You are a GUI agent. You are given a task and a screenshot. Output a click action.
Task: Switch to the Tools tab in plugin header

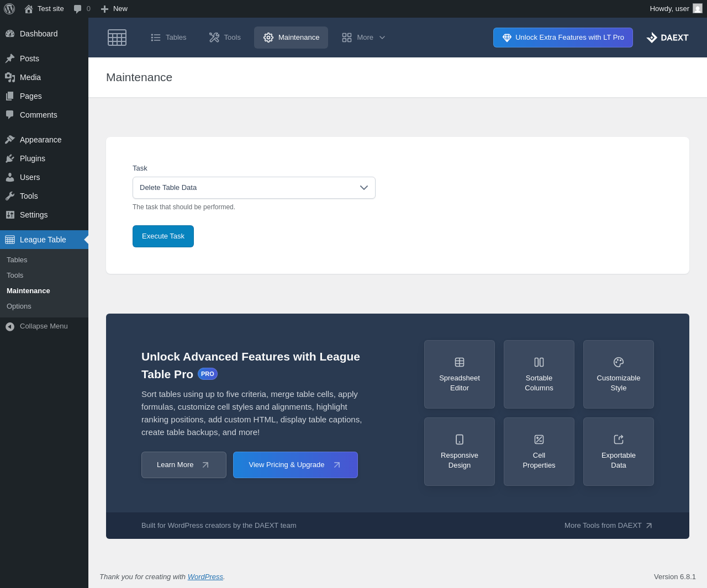(x=225, y=38)
